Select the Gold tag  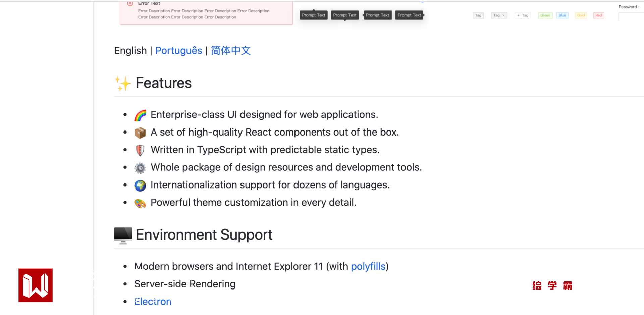coord(581,15)
